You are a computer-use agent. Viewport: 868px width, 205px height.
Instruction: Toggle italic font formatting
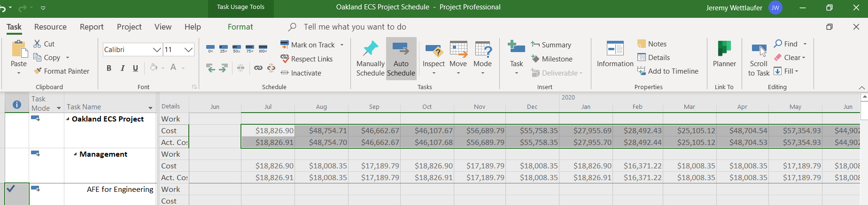(x=123, y=68)
